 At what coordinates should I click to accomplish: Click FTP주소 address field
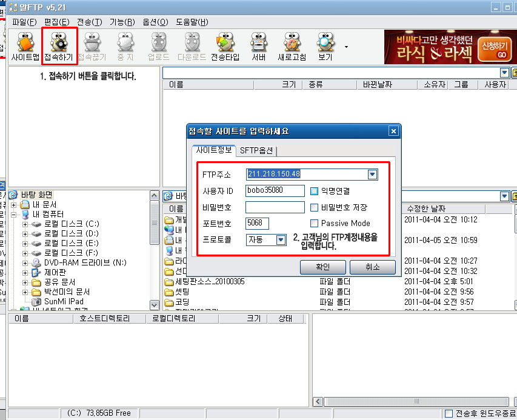point(307,174)
